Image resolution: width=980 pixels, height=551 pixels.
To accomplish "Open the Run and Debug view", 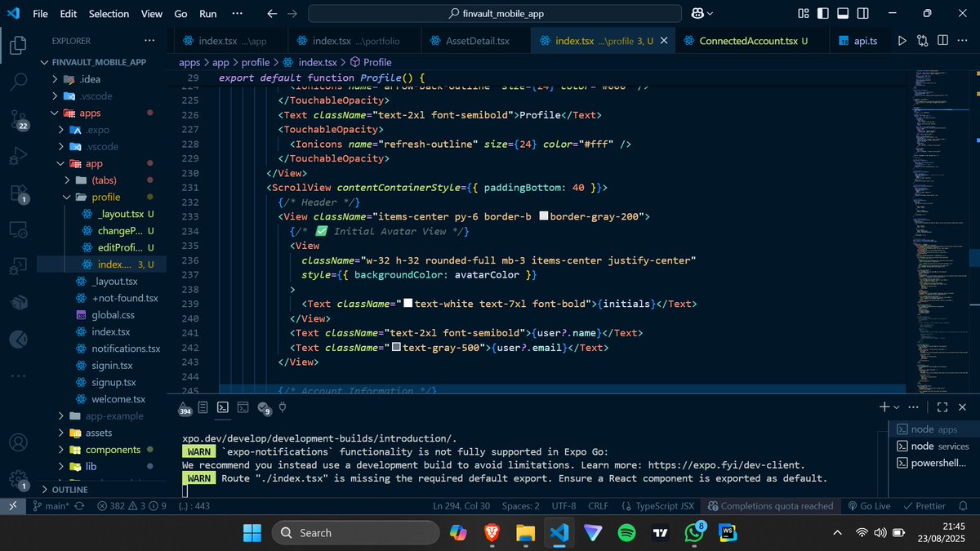I will click(x=18, y=156).
